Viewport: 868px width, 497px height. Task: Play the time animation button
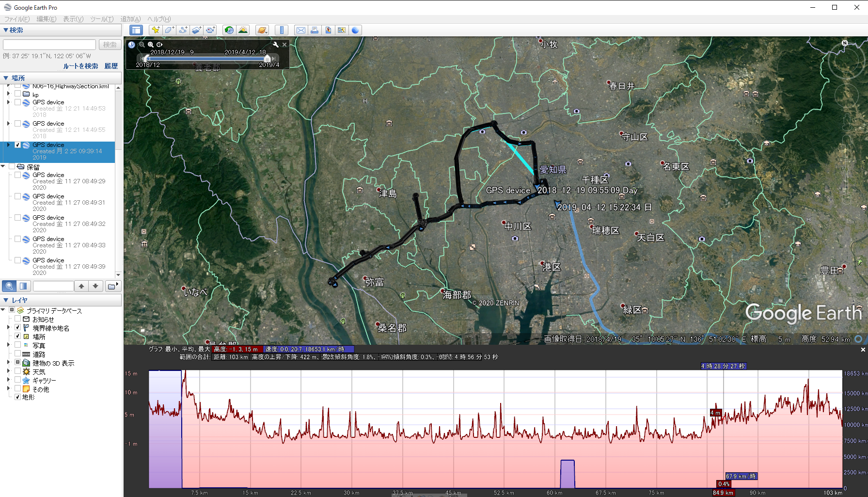[159, 45]
